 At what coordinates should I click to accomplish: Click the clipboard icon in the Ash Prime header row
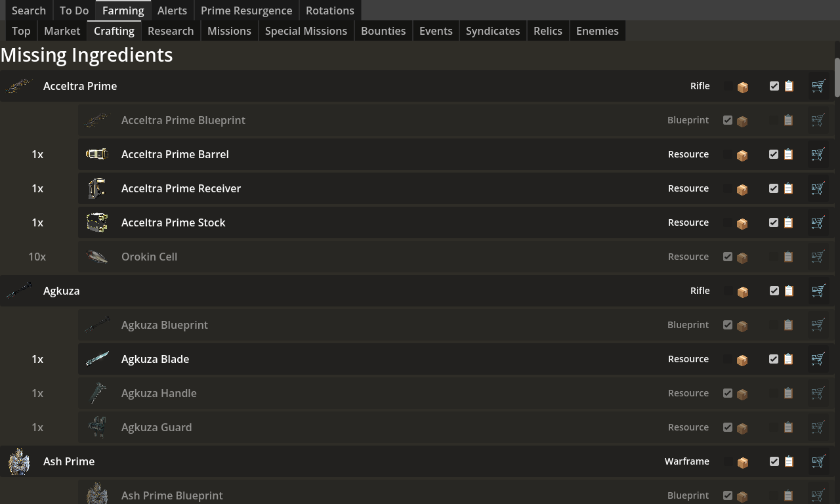click(789, 461)
